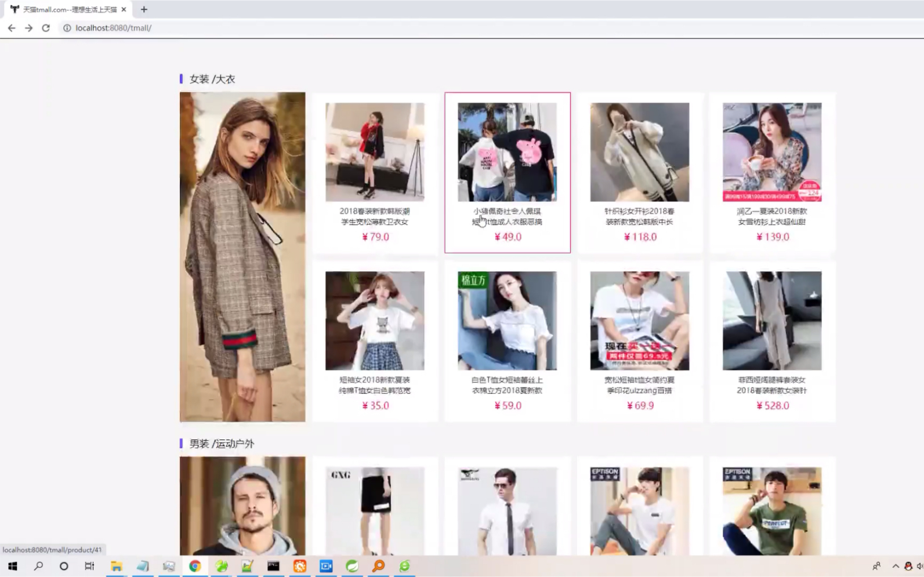Open File Explorer from the taskbar
924x577 pixels.
tap(116, 566)
